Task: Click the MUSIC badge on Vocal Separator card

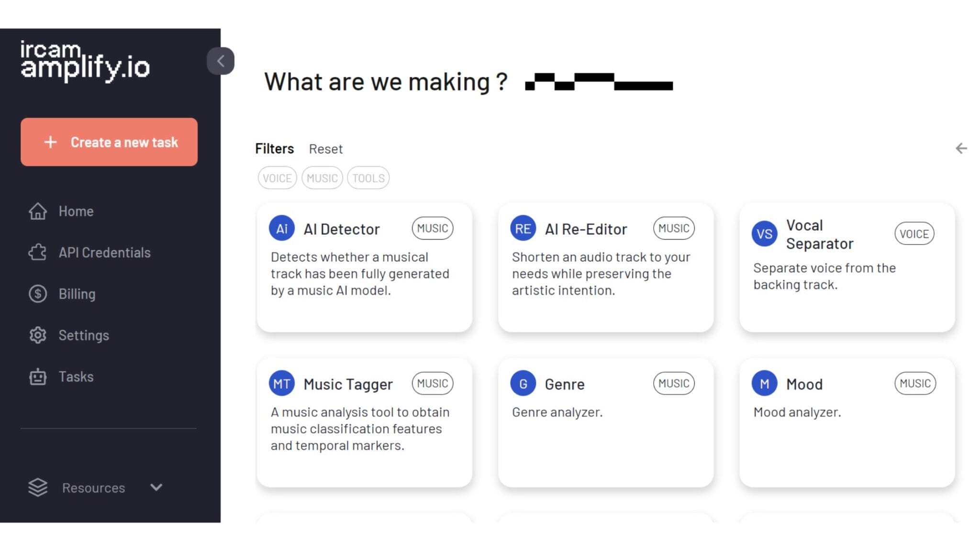Action: [914, 233]
